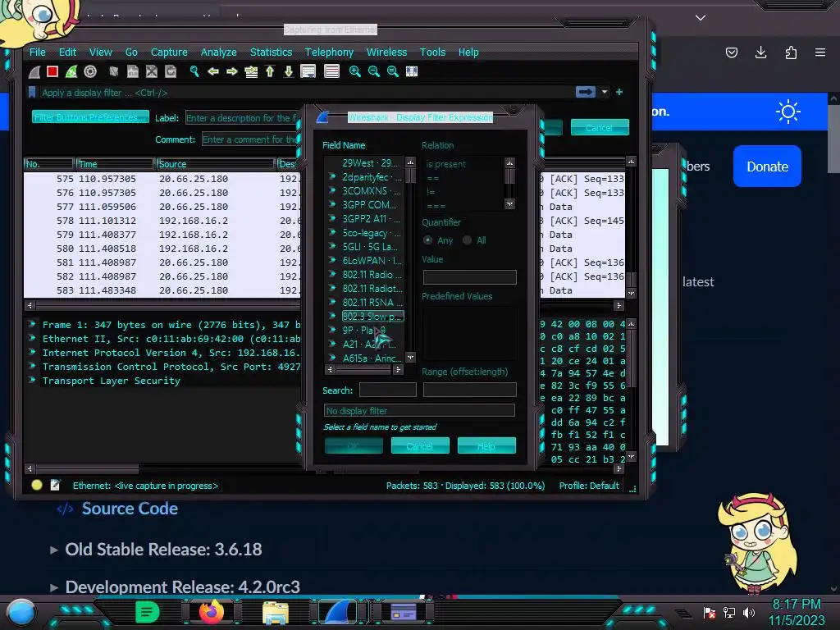Toggle packet list colorization icon

(331, 71)
